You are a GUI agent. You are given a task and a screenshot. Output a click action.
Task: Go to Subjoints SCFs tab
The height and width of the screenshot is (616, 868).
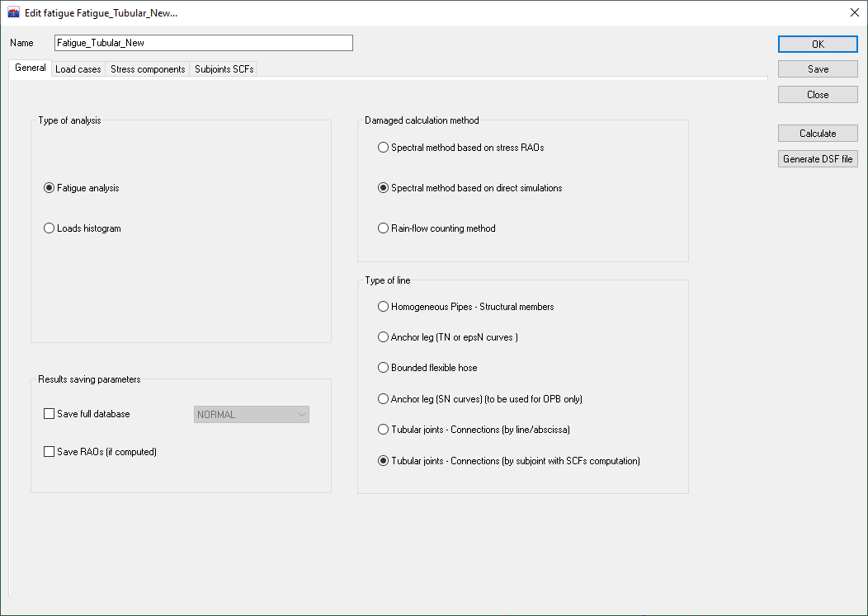tap(224, 69)
